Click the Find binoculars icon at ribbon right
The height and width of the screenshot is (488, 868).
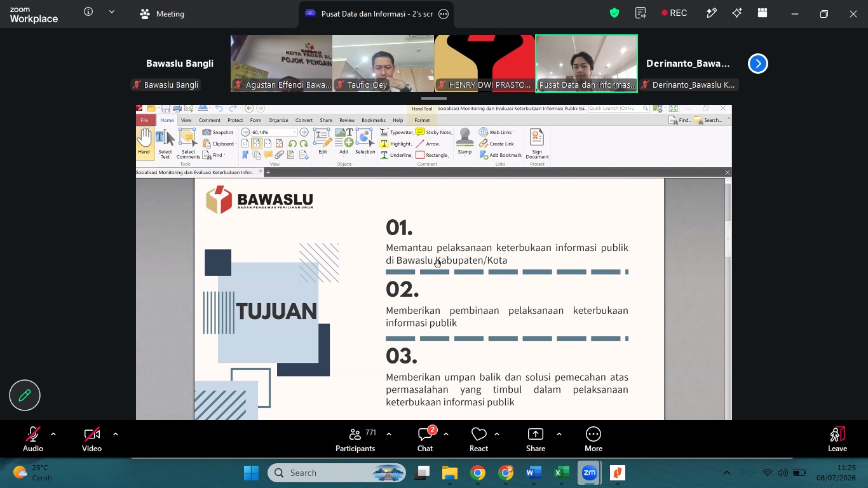click(680, 120)
